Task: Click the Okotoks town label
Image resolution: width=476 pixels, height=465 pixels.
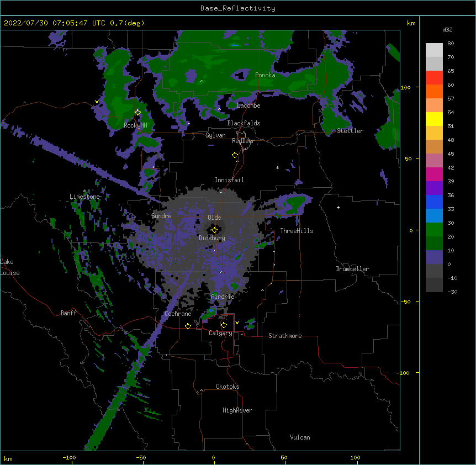Action: pos(228,387)
